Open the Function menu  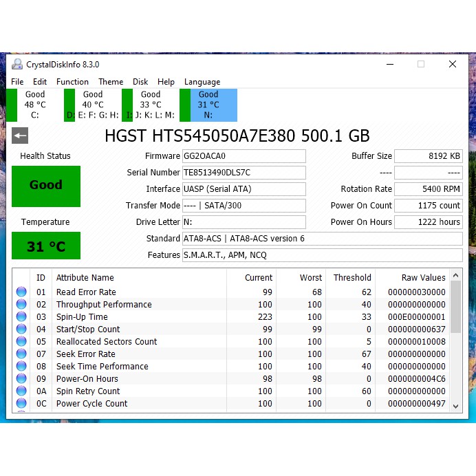[x=72, y=82]
